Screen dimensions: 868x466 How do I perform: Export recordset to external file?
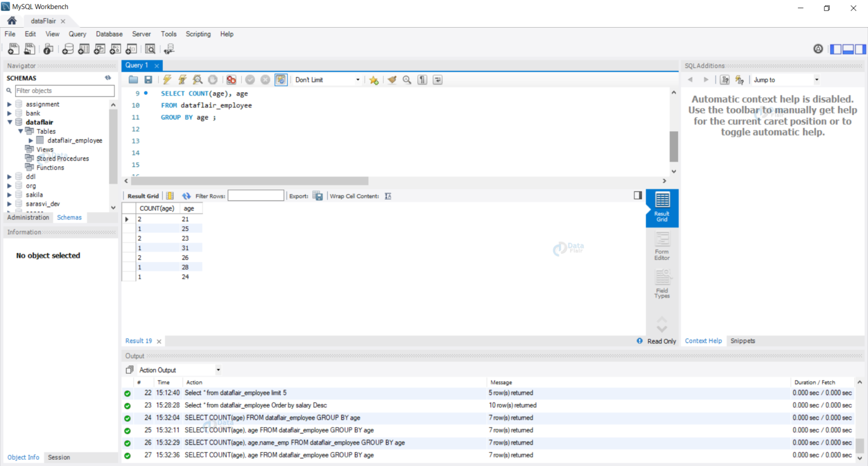pos(318,196)
